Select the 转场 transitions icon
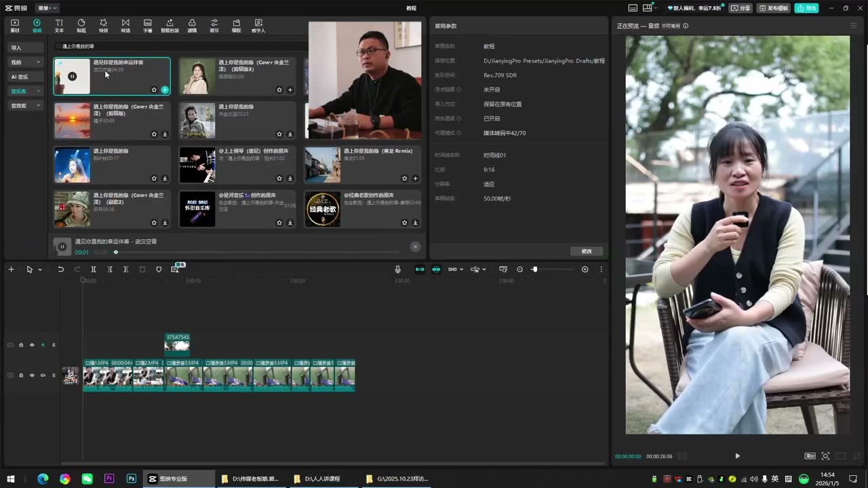The image size is (868, 488). pyautogui.click(x=125, y=26)
